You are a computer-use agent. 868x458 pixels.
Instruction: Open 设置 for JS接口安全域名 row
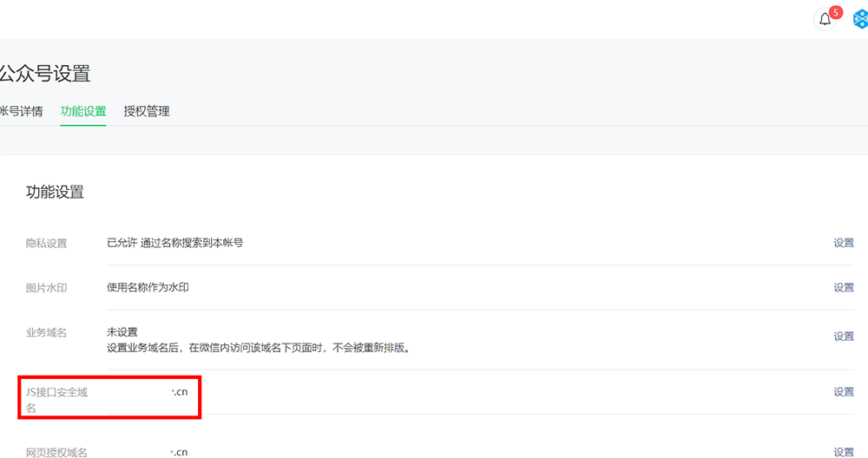[844, 392]
